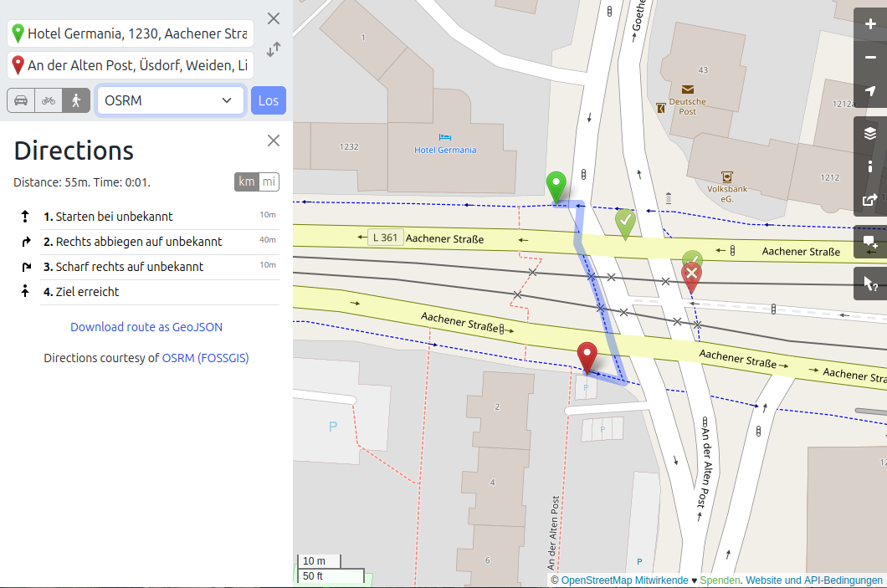The height and width of the screenshot is (588, 887).
Task: Select foot routing mode
Action: 76,100
